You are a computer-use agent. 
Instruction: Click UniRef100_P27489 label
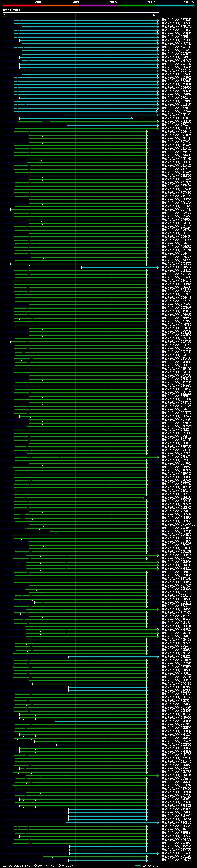(x=177, y=74)
